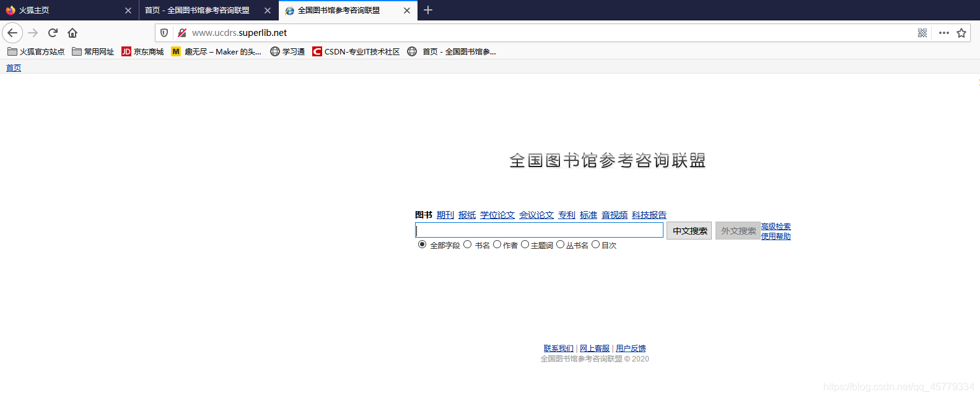Open a new tab with the plus button
This screenshot has height=398, width=980.
click(428, 10)
